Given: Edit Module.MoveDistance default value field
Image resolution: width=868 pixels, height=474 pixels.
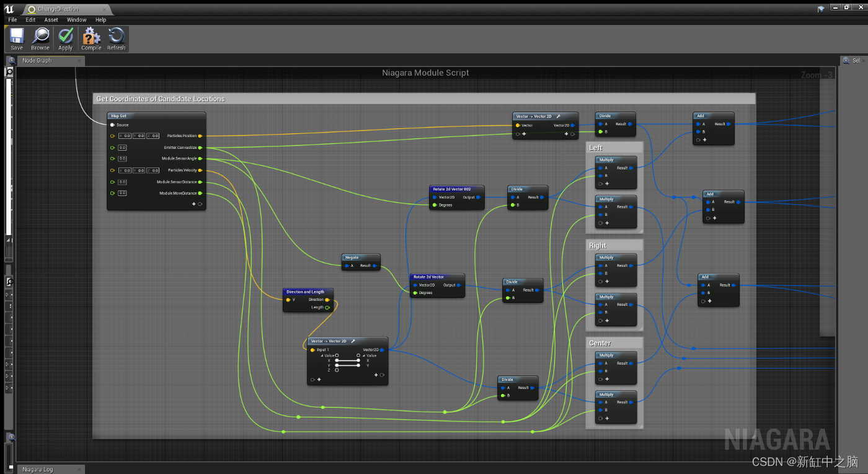Looking at the screenshot, I should point(122,193).
